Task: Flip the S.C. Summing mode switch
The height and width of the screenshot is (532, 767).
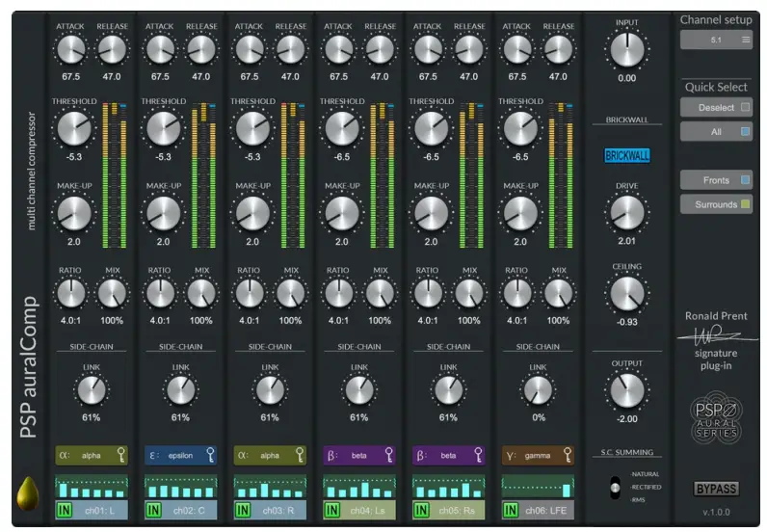Action: tap(615, 488)
